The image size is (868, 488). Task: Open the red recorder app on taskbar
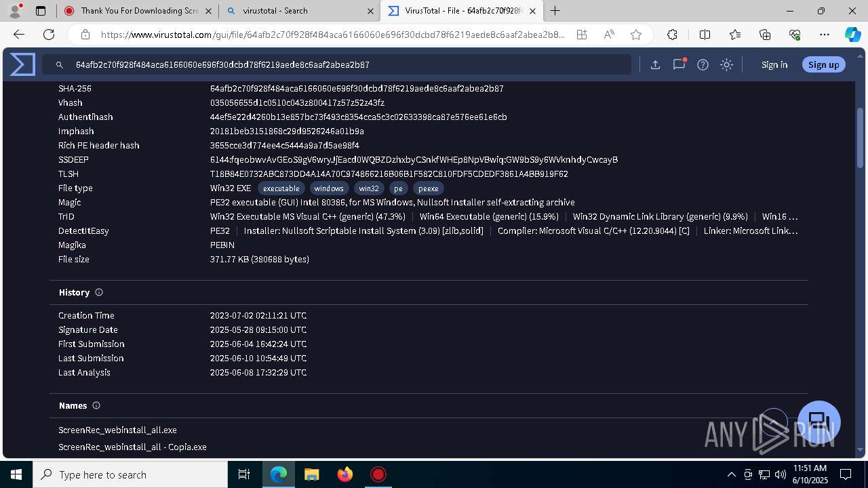(378, 474)
